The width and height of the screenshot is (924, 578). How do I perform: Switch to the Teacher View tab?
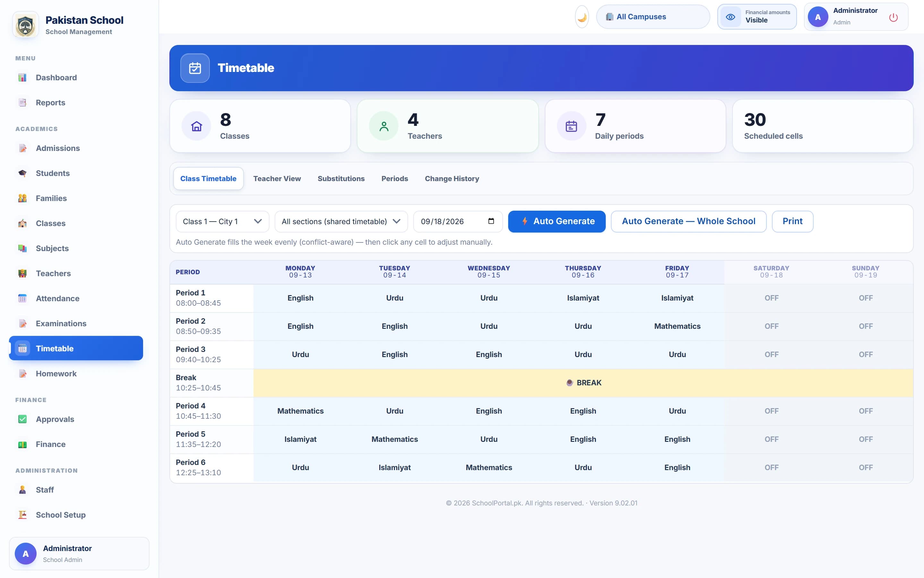pos(277,179)
